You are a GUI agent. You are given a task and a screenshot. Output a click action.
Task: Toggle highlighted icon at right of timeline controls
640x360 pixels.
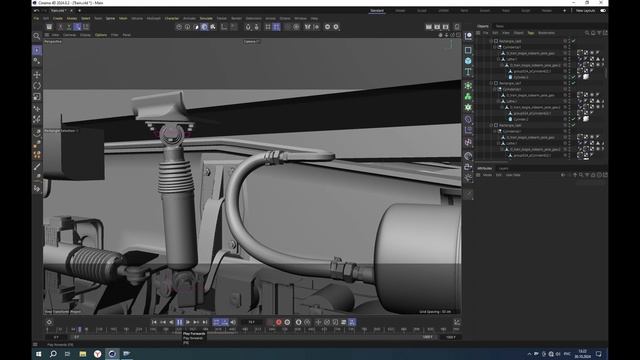[352, 322]
